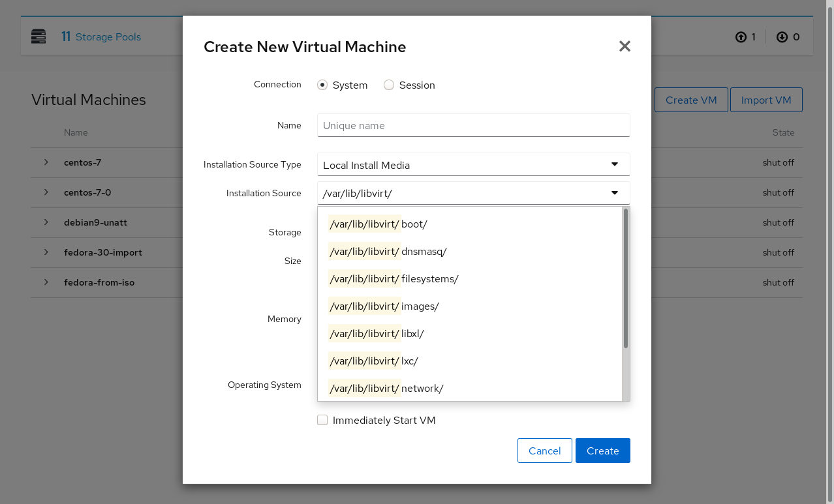The image size is (834, 504).
Task: Click the up-arrow network status icon
Action: (741, 37)
